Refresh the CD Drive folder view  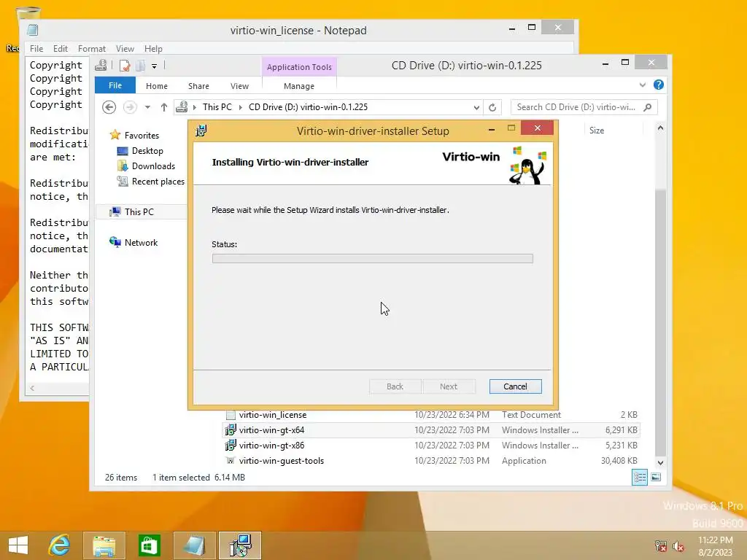coord(492,107)
